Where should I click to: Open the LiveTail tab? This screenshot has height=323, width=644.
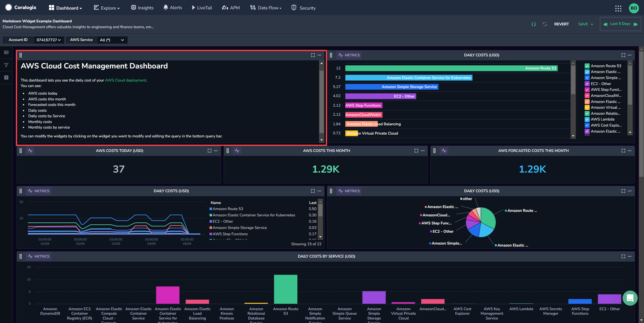click(x=202, y=8)
